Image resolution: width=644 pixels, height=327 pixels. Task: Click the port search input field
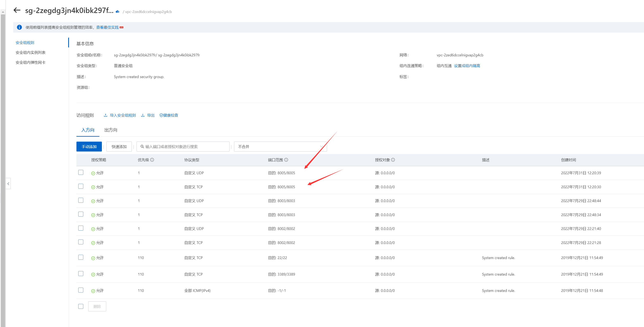tap(185, 147)
